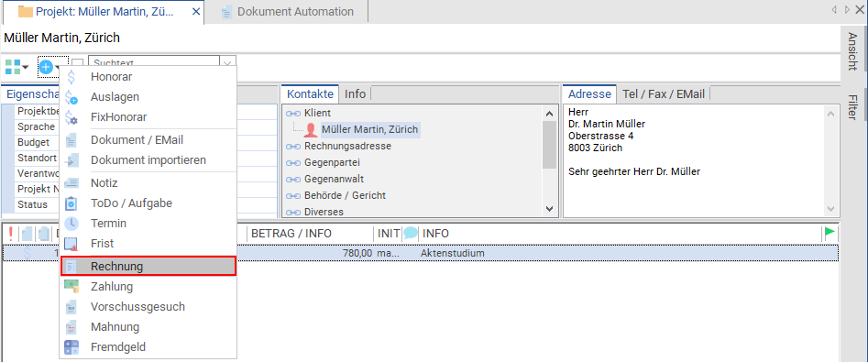Viewport: 868px width, 362px height.
Task: Open the dropdown arrow of plus button
Action: click(58, 68)
